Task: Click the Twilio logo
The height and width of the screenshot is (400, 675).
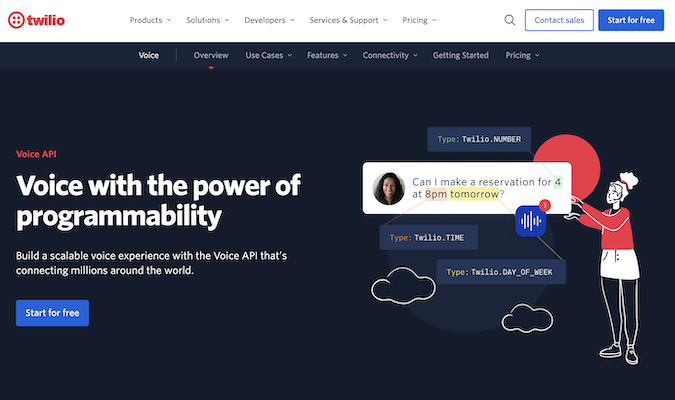Action: pos(36,20)
